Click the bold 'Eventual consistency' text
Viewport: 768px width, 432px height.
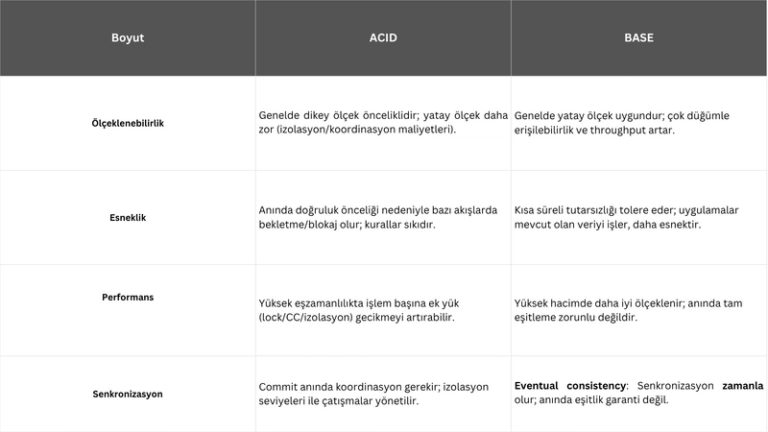pos(571,386)
